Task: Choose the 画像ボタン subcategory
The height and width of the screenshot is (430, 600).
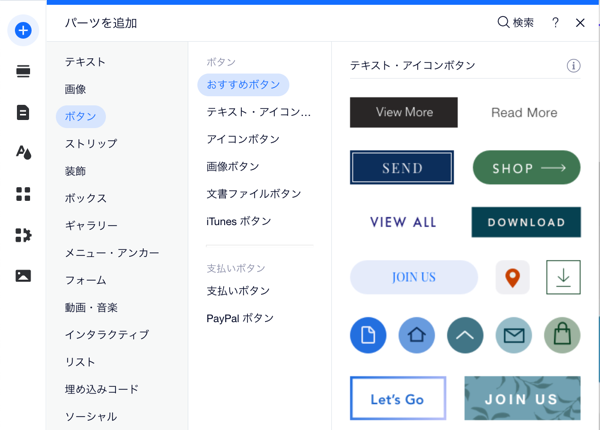Action: pos(233,166)
